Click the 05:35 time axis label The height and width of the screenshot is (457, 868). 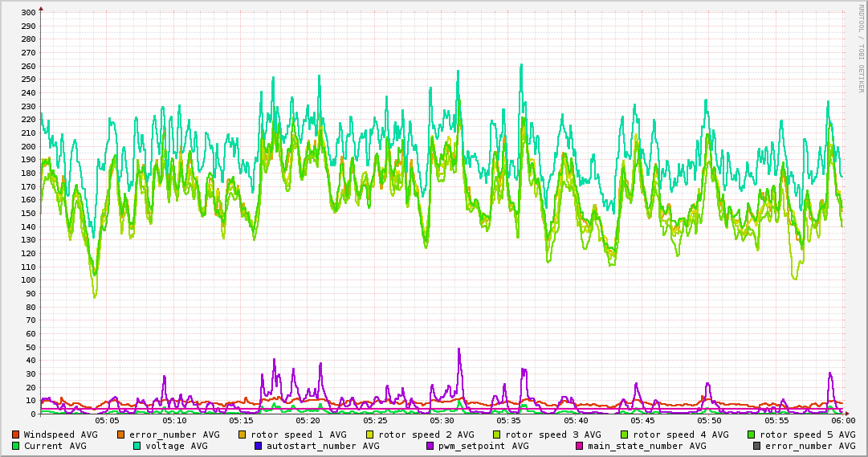pos(509,421)
